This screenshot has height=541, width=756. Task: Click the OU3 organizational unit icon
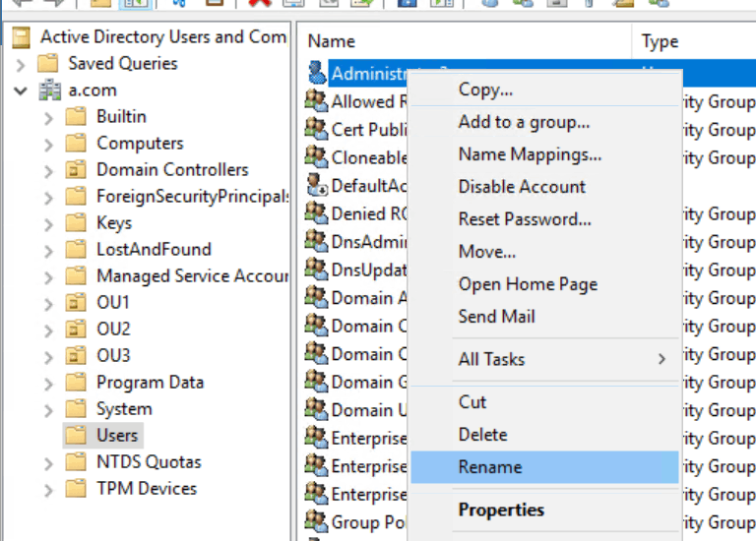(76, 355)
